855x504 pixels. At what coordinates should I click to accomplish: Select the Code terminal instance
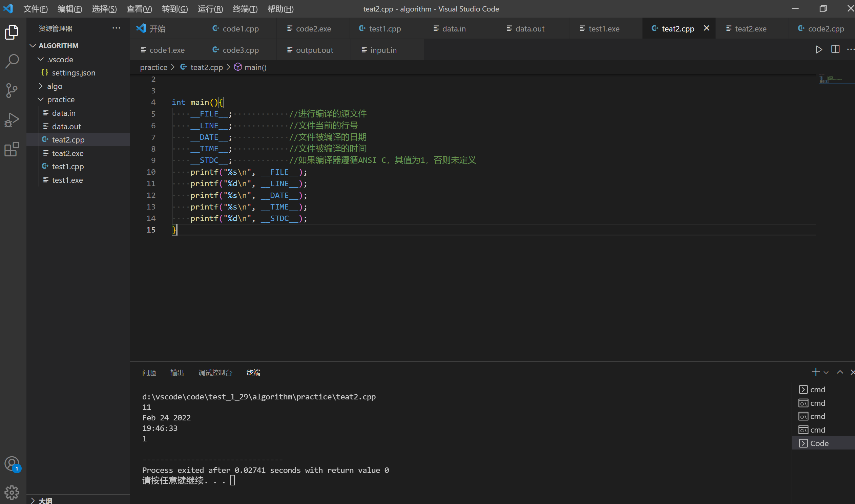(823, 443)
